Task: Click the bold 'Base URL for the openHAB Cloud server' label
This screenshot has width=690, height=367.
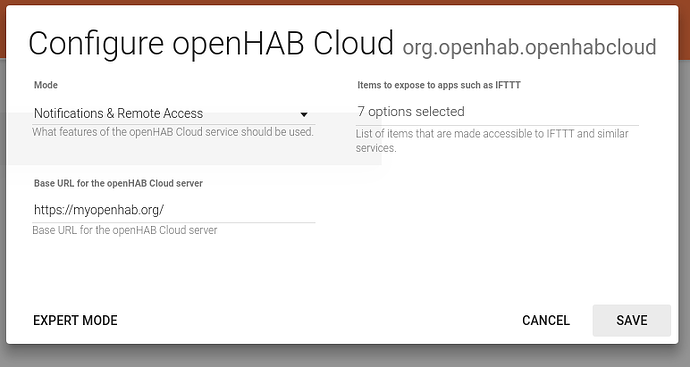Action: click(118, 184)
